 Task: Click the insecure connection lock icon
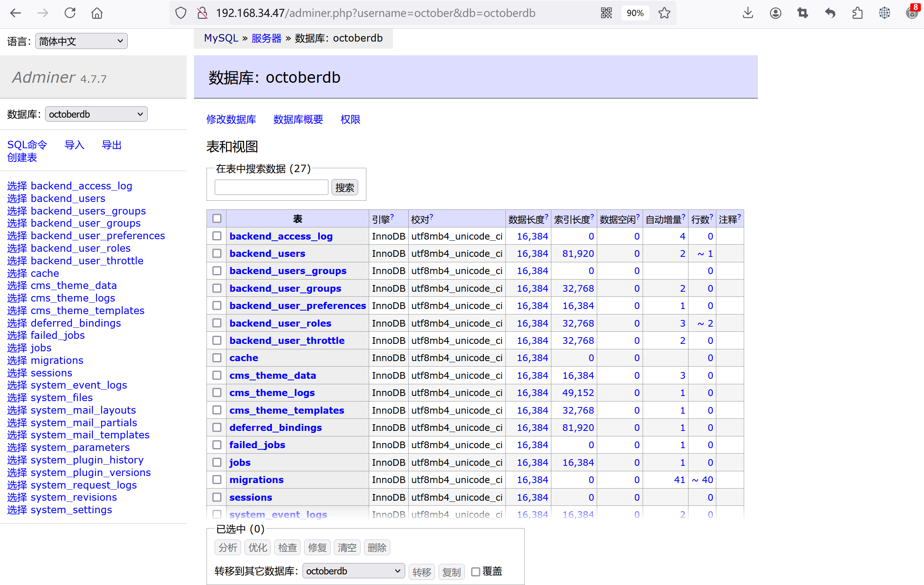(202, 13)
